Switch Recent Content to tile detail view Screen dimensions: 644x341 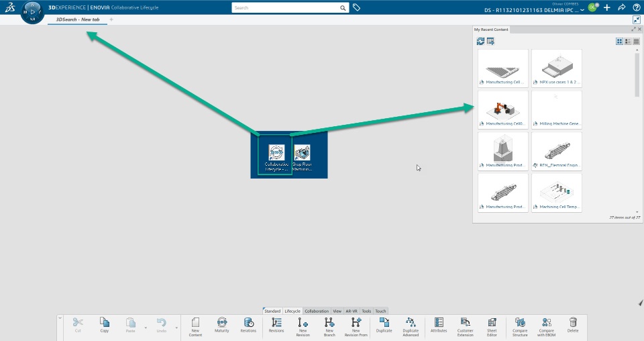click(x=628, y=41)
